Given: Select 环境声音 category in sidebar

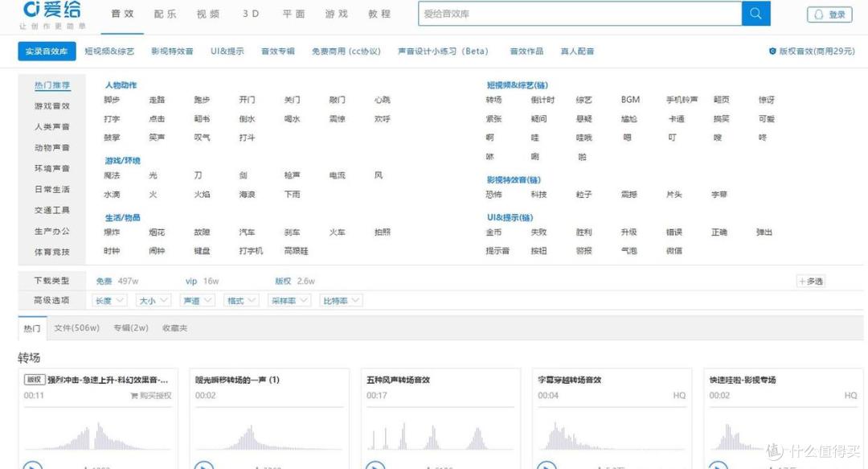Looking at the screenshot, I should 52,168.
